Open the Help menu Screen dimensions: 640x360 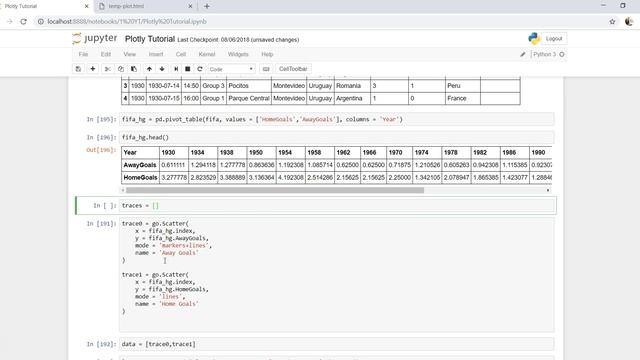click(267, 54)
